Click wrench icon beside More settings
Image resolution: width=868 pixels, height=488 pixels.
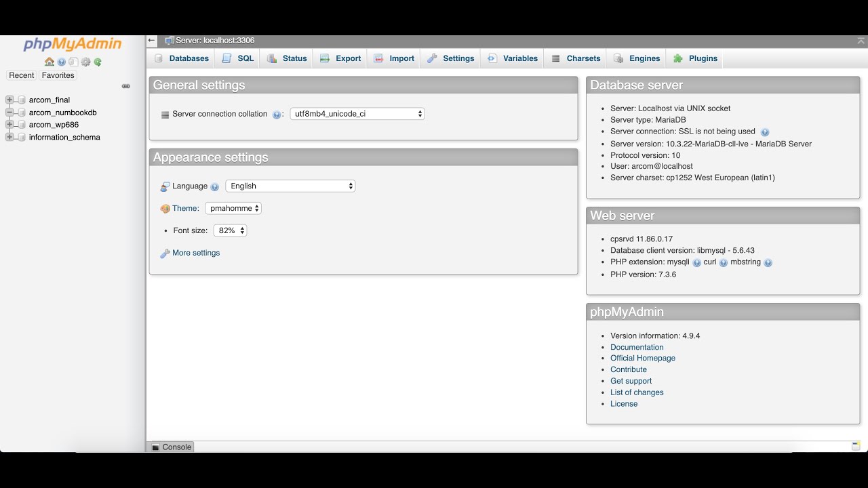coord(165,253)
